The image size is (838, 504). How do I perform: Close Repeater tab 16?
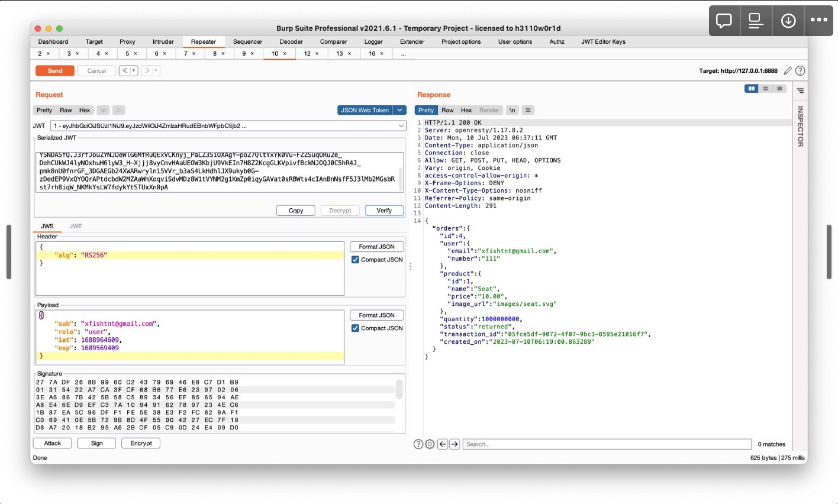(382, 54)
